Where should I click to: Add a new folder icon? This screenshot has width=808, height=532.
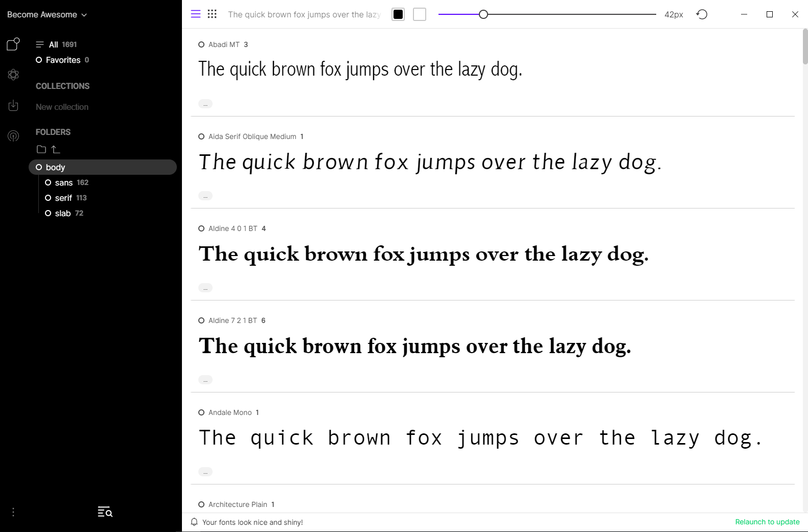pyautogui.click(x=41, y=149)
